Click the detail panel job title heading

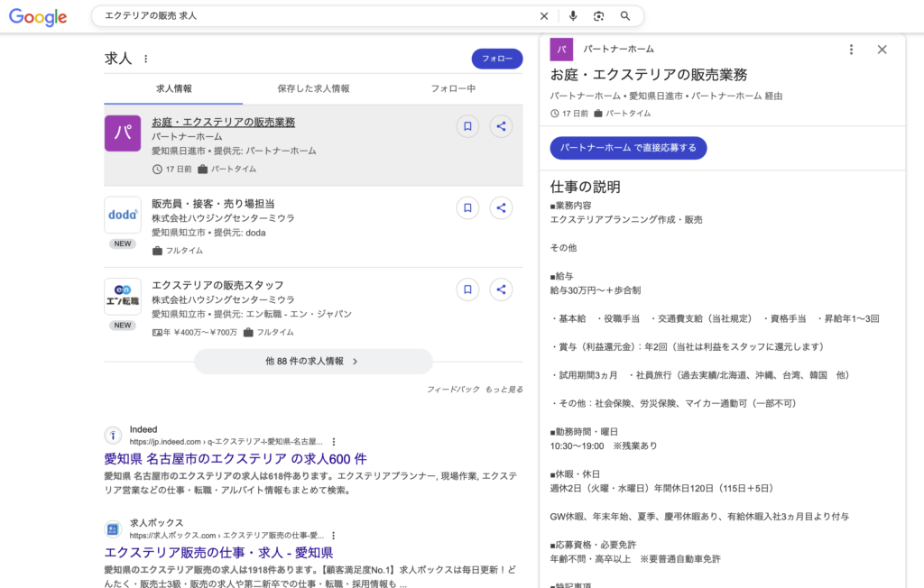(x=649, y=75)
